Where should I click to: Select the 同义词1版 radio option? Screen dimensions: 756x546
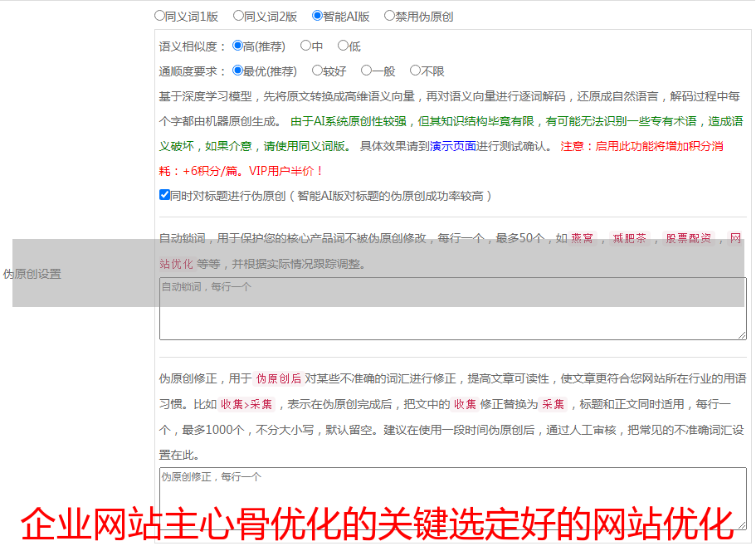pos(160,16)
